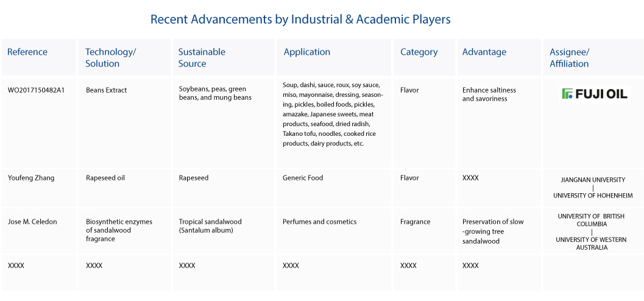Click the Enhance saltiness and savoriness cell
This screenshot has width=644, height=301.
click(x=489, y=94)
